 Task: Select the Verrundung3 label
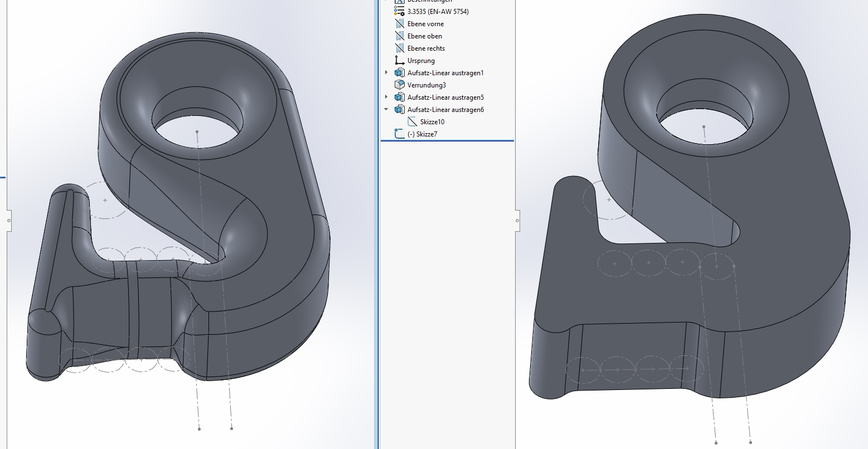click(427, 85)
